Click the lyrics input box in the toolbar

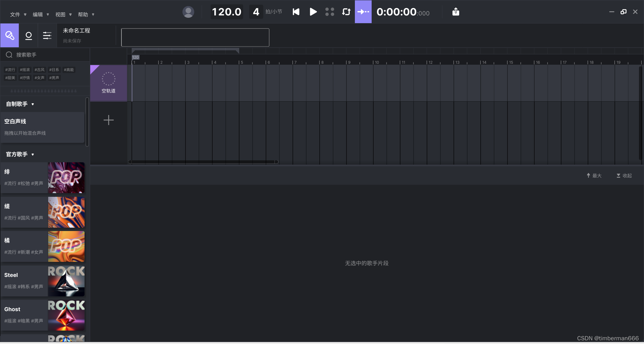195,37
